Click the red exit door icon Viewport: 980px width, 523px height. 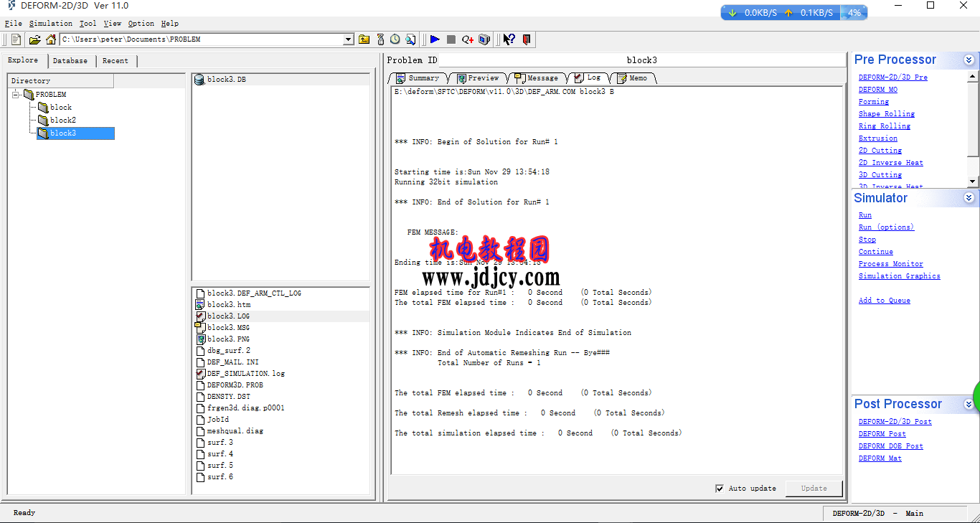527,39
